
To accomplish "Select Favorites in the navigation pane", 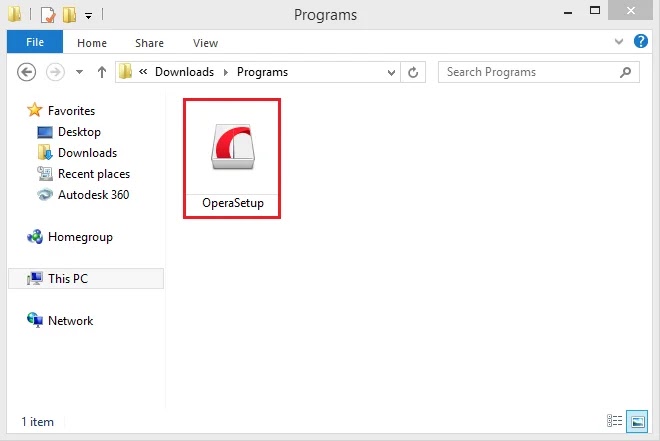I will (x=72, y=111).
